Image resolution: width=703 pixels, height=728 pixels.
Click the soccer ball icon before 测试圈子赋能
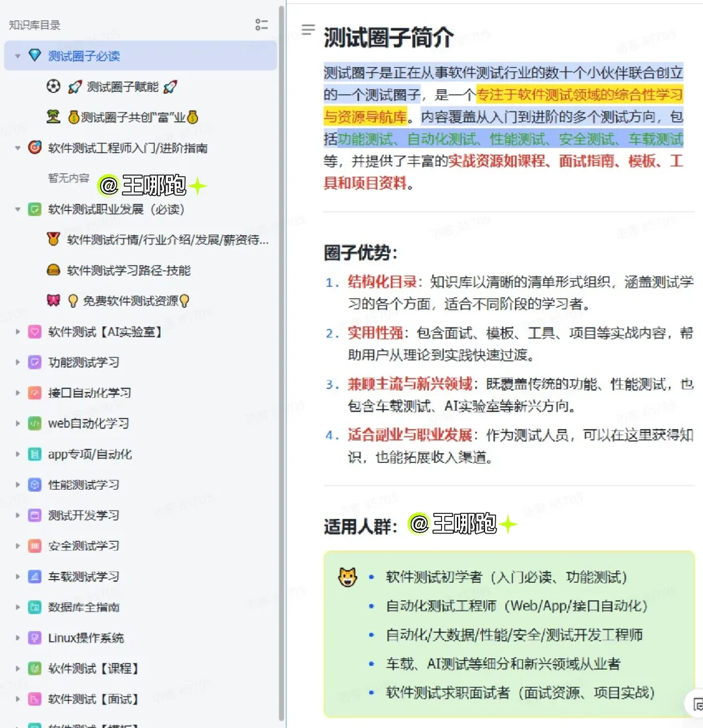coord(53,86)
